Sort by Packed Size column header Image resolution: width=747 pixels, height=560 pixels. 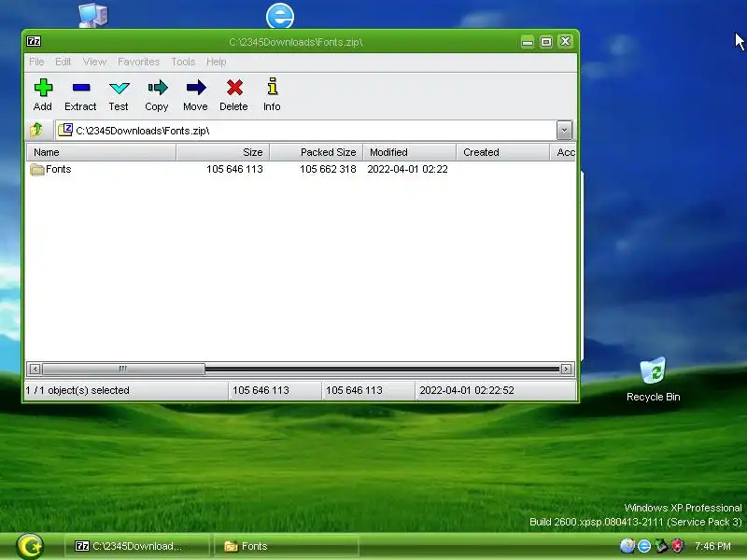317,152
